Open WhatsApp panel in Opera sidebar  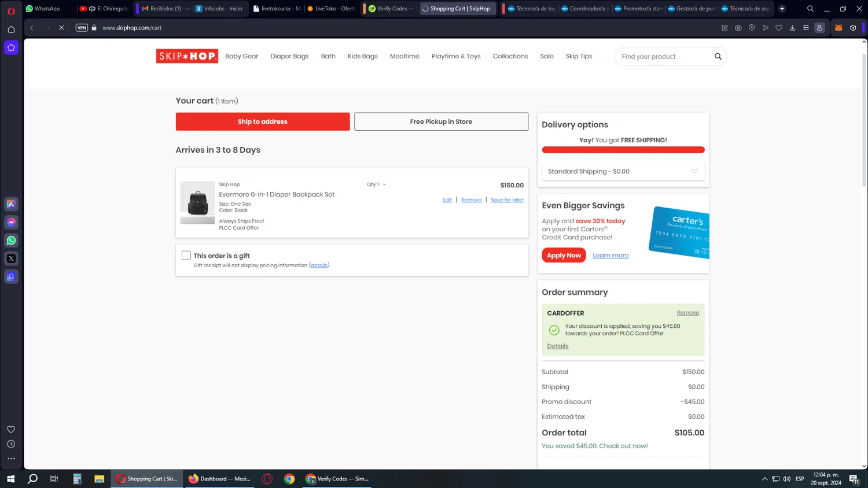tap(11, 241)
